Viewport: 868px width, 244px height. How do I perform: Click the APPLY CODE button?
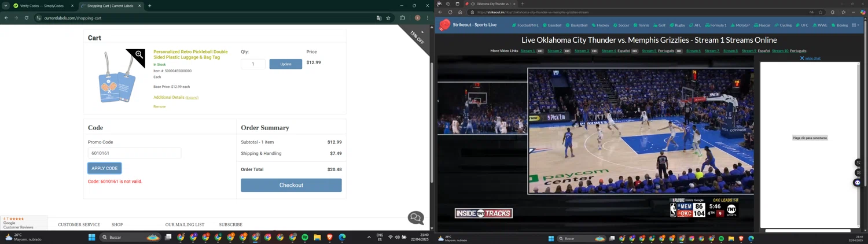coord(104,168)
